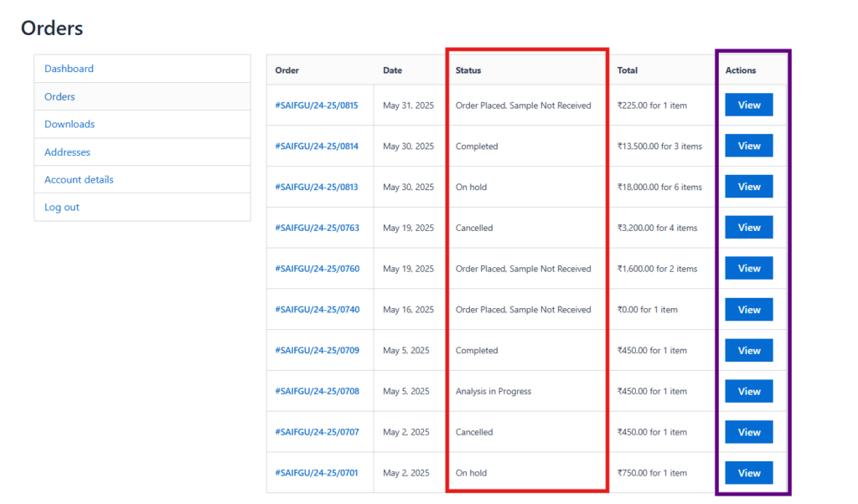Screen dimensions: 858x504
Task: Click the On hold status for order 0813
Action: pos(471,187)
